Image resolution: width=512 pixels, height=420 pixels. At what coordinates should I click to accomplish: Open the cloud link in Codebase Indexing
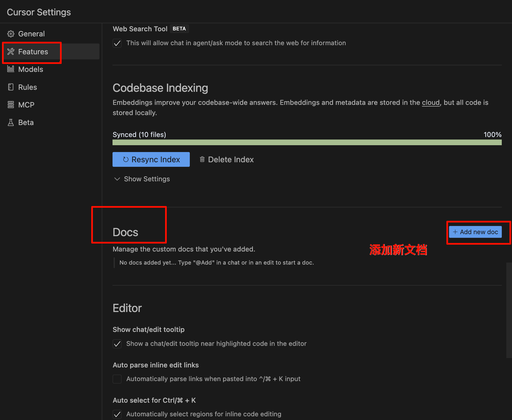coord(431,103)
